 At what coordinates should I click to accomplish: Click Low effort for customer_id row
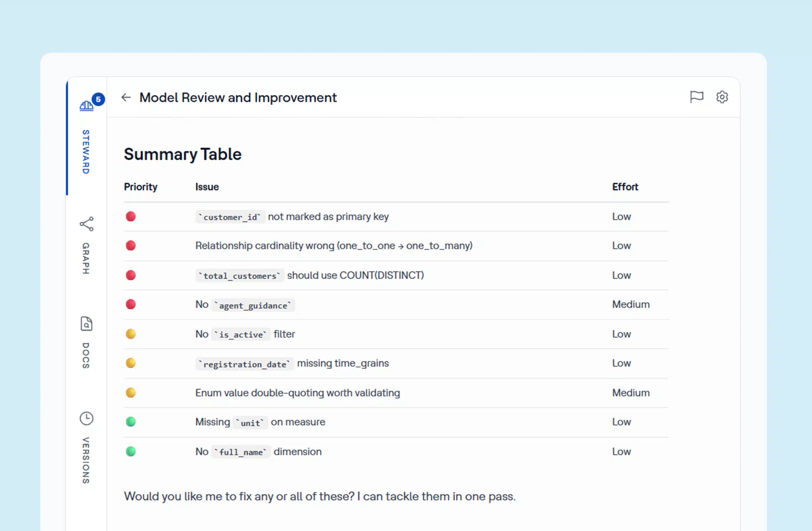tap(621, 216)
